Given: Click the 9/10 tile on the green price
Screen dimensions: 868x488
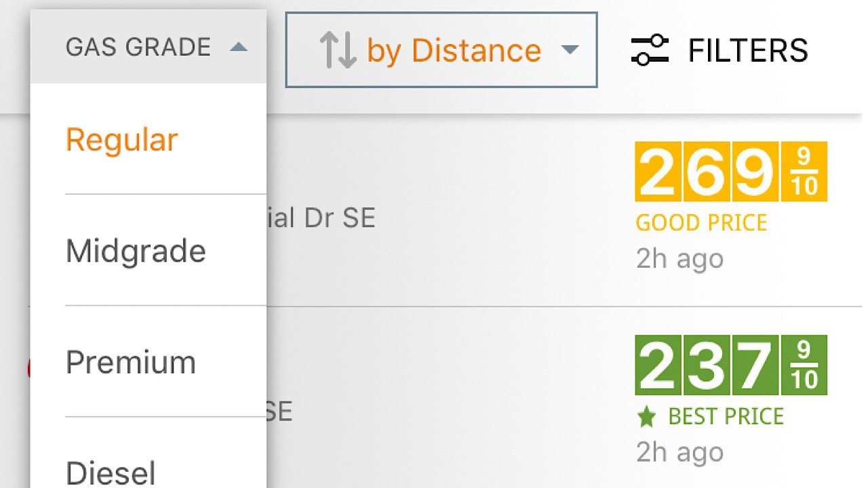Looking at the screenshot, I should [804, 365].
